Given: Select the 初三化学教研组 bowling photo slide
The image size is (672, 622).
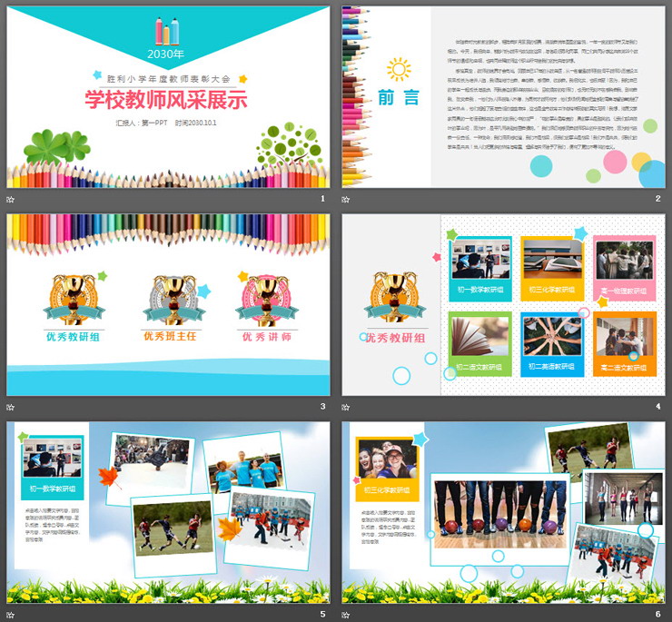Looking at the screenshot, I should pos(503,511).
